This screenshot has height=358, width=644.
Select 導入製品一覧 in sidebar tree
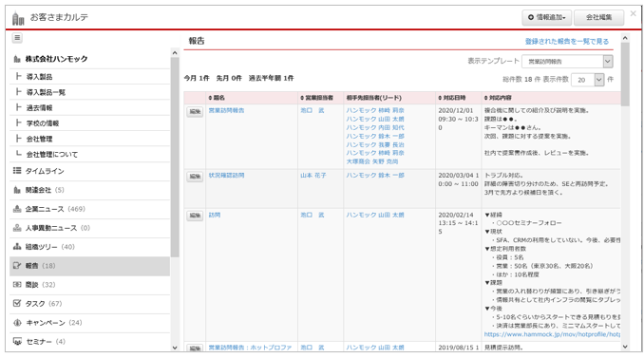pos(46,92)
